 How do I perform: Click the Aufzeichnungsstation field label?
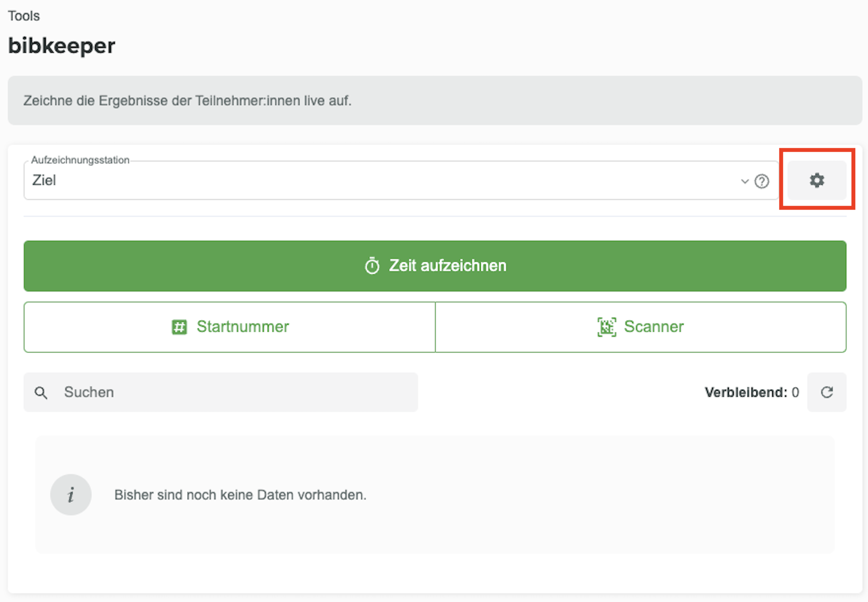80,160
